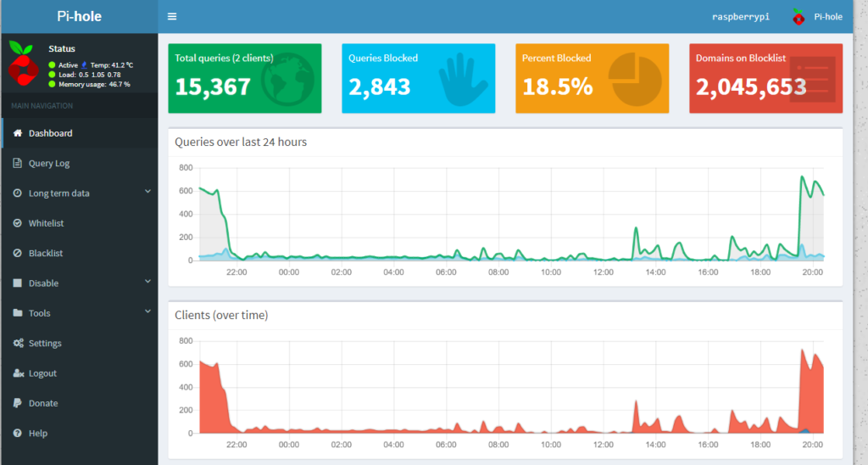Viewport: 868px width, 465px height.
Task: Click the Total queries green stat box
Action: point(244,78)
